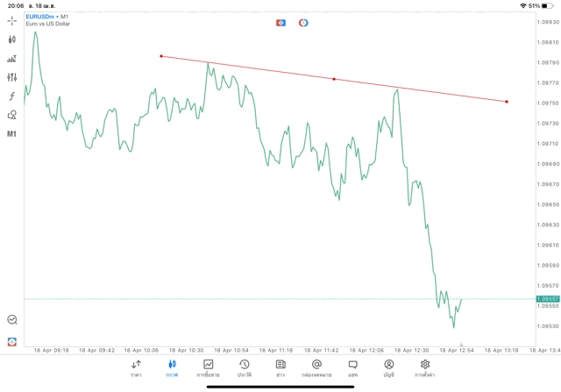Open the News (ข่าว) tab
This screenshot has height=392, width=561.
(280, 367)
